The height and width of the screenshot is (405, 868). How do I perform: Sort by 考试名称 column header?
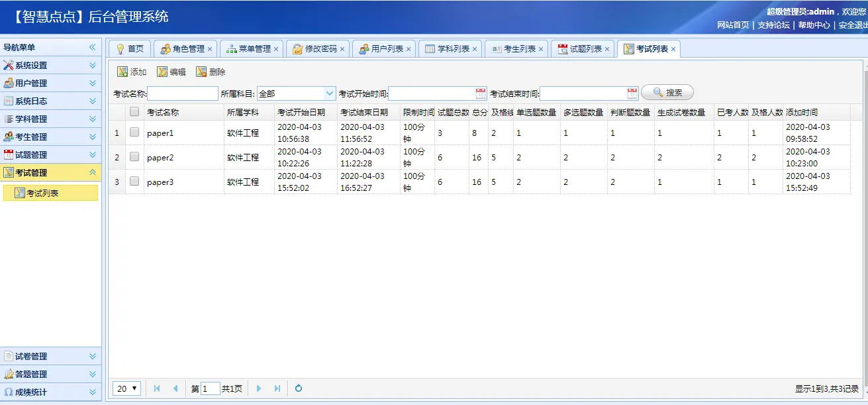pos(184,112)
